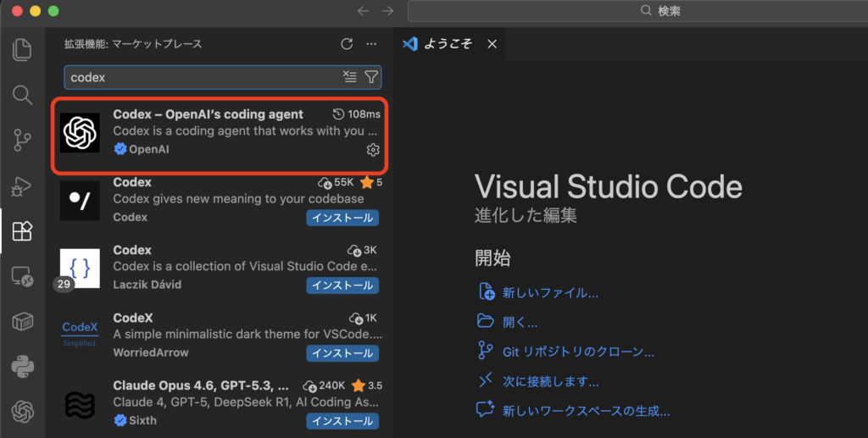Click the extension search field containing codex

pyautogui.click(x=203, y=77)
